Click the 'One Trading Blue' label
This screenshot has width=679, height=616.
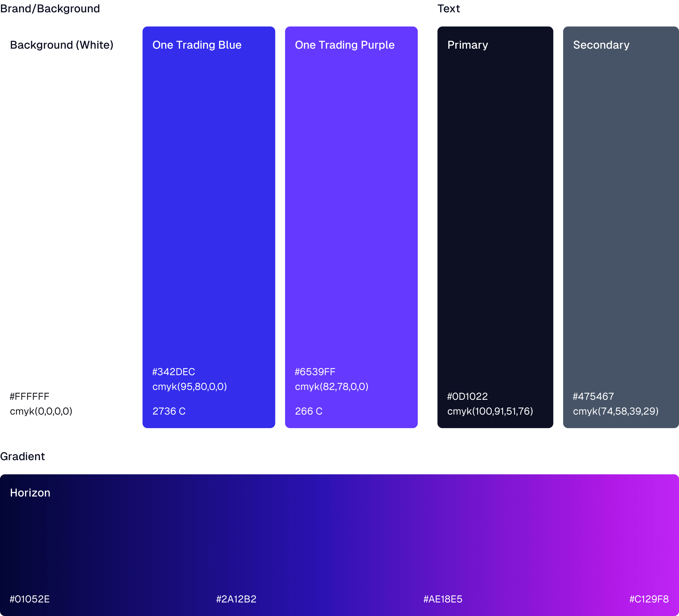click(197, 45)
